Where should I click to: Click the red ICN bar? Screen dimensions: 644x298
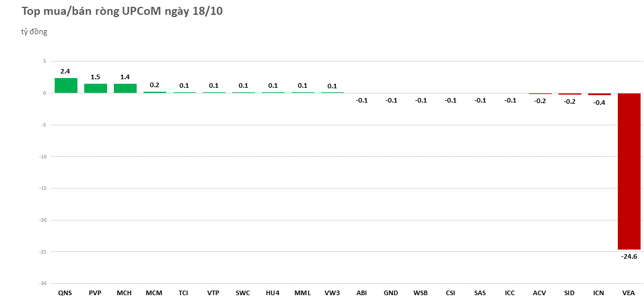coord(599,94)
